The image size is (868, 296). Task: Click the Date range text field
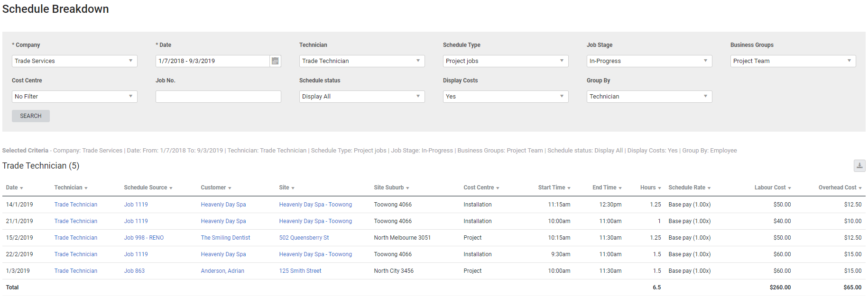click(x=212, y=61)
